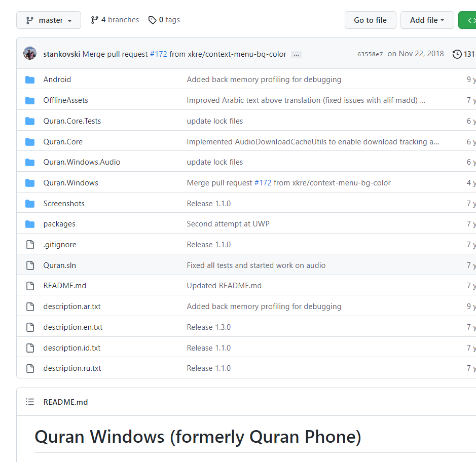Open README table of contents icon
This screenshot has width=476, height=462.
[x=30, y=402]
